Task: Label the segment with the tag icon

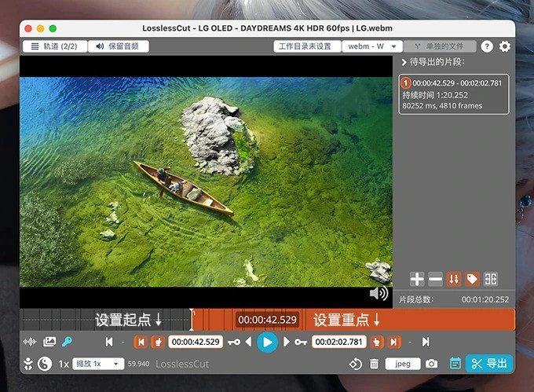Action: coord(472,279)
